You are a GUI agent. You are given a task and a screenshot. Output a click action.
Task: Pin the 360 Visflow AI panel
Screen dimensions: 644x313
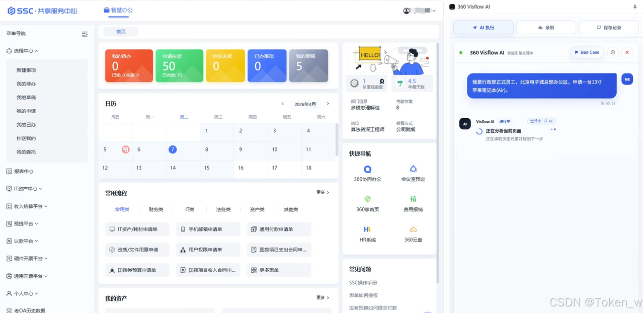[634, 7]
